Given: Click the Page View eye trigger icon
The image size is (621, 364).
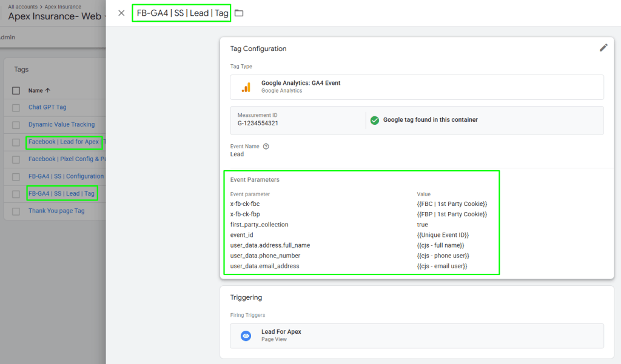Looking at the screenshot, I should 246,336.
